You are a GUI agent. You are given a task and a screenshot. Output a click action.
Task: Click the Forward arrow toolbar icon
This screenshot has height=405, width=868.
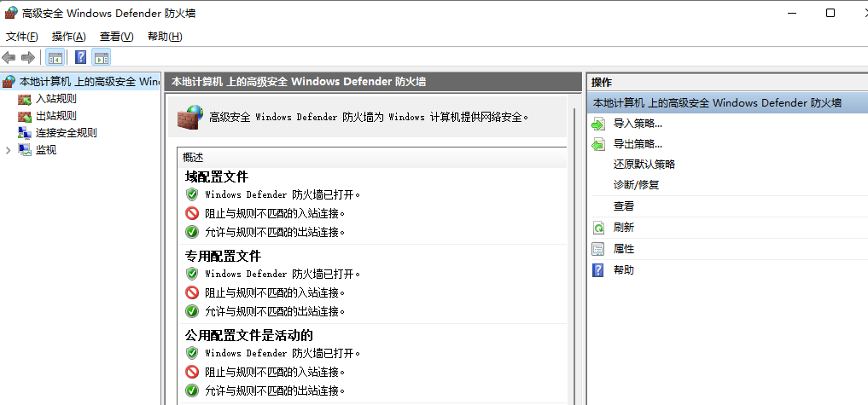point(27,57)
